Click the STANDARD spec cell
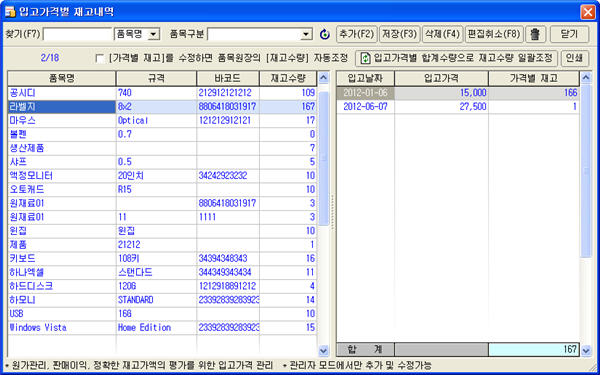The image size is (600, 375). [156, 300]
